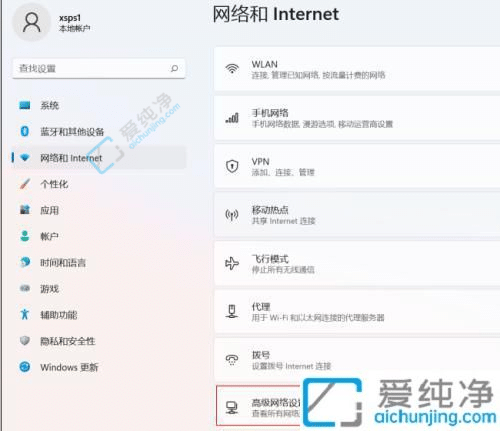
Task: Click the Windows 更新 sync icon
Action: coord(25,367)
